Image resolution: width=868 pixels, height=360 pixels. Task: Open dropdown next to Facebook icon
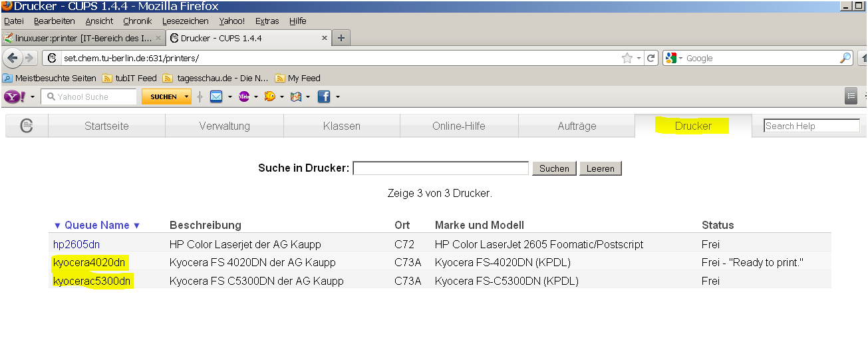pyautogui.click(x=337, y=97)
